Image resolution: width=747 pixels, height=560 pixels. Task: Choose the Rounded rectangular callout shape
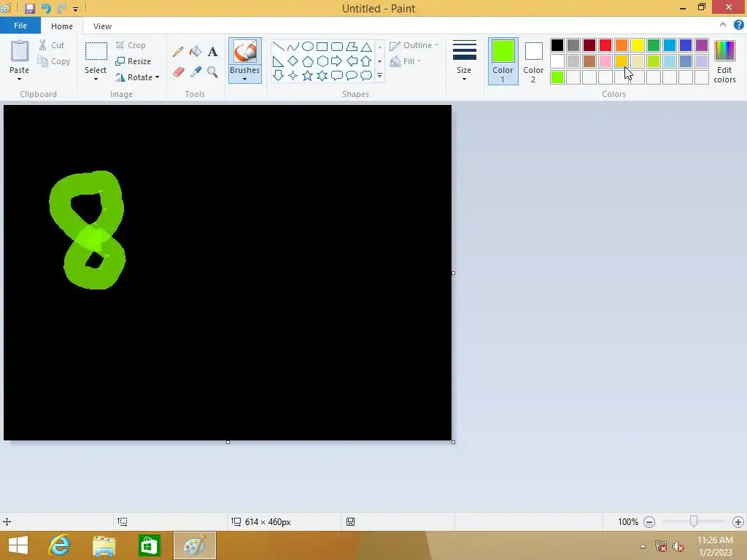click(x=337, y=75)
